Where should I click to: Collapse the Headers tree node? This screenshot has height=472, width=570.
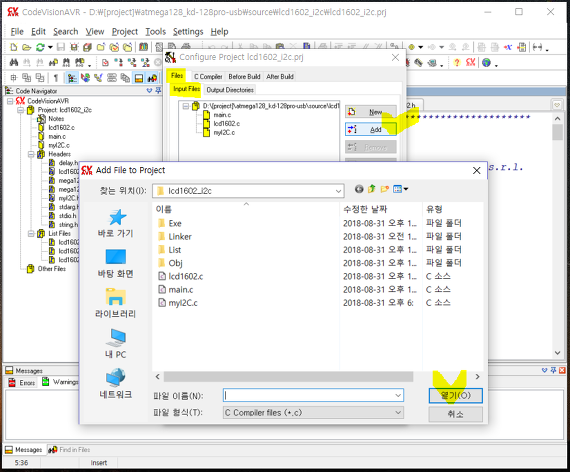[31, 154]
